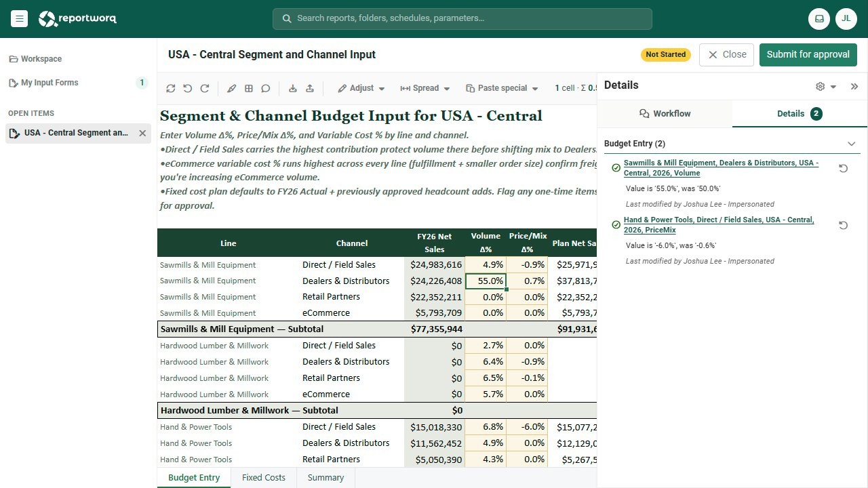The height and width of the screenshot is (488, 868).
Task: Select the $24,983,616 FY26 Net Sales cell
Action: click(x=435, y=265)
